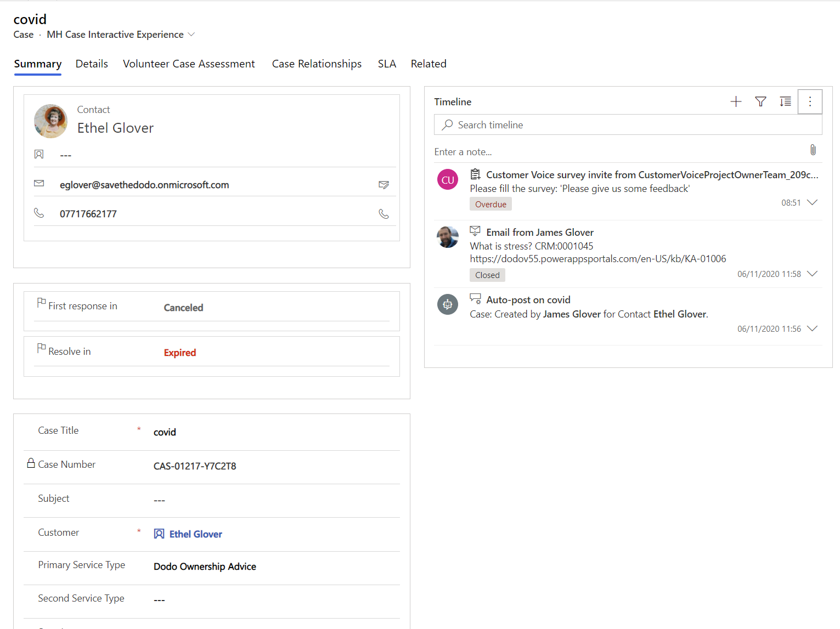Click the phone icon left of the number
840x629 pixels.
(39, 213)
